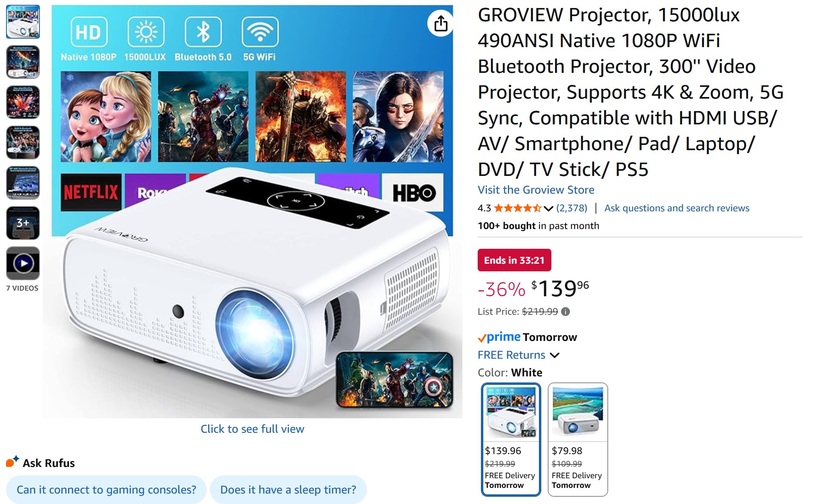Click Ask questions and search reviews
Image resolution: width=816 pixels, height=504 pixels.
tap(677, 208)
